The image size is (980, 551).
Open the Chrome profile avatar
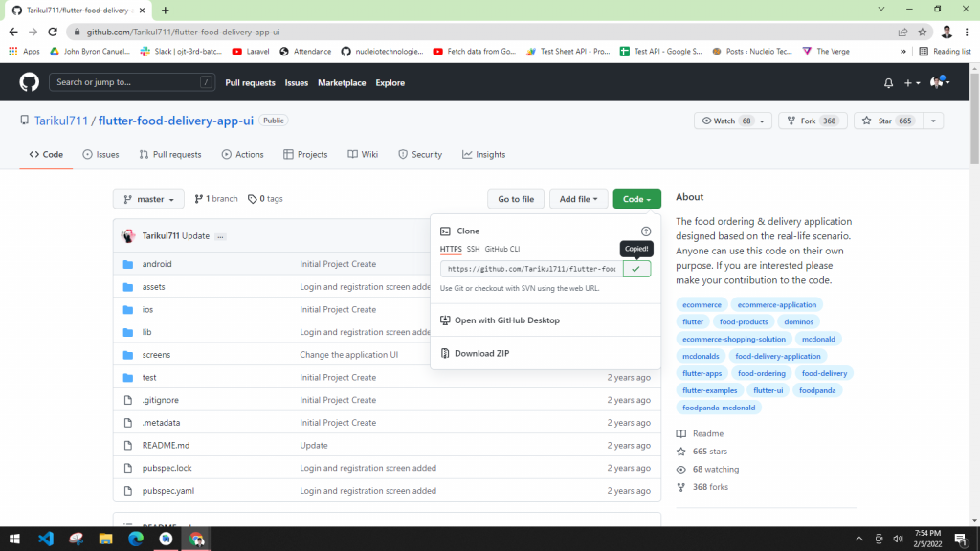pos(947,32)
